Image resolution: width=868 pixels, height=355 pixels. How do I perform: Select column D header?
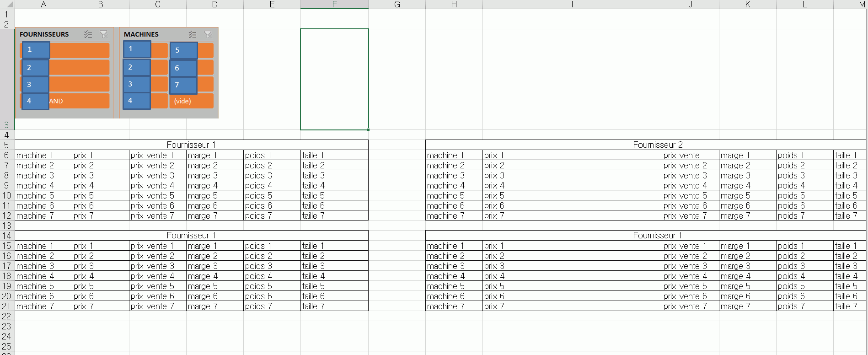pyautogui.click(x=215, y=4)
